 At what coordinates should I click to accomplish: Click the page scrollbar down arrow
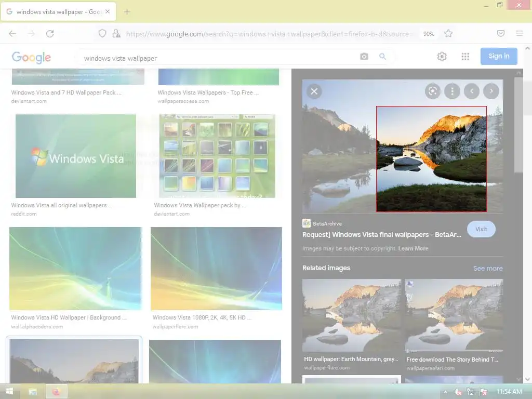point(528,379)
